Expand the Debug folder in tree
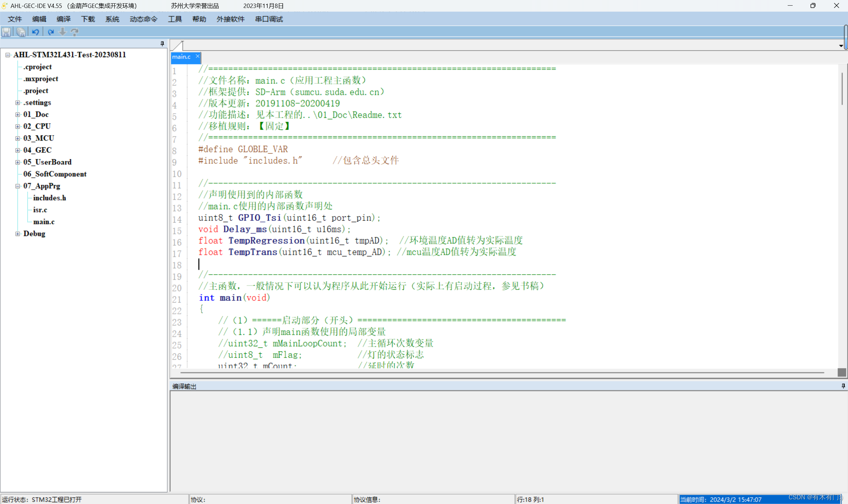The image size is (848, 504). click(18, 234)
